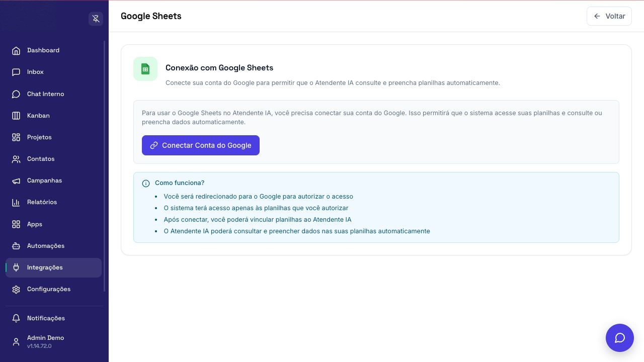Click the Dashboard house icon

tap(16, 50)
